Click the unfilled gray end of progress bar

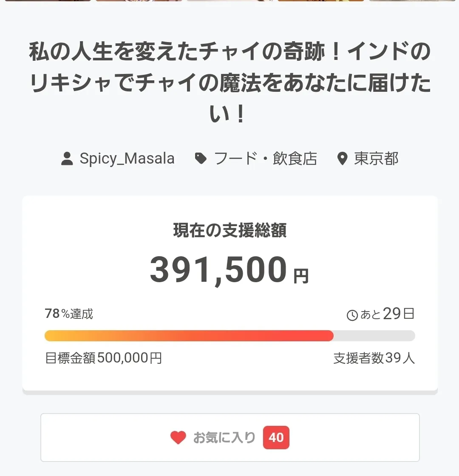click(374, 336)
